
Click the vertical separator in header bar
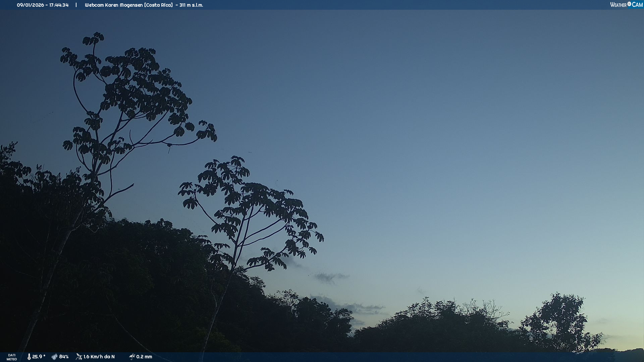click(x=76, y=5)
